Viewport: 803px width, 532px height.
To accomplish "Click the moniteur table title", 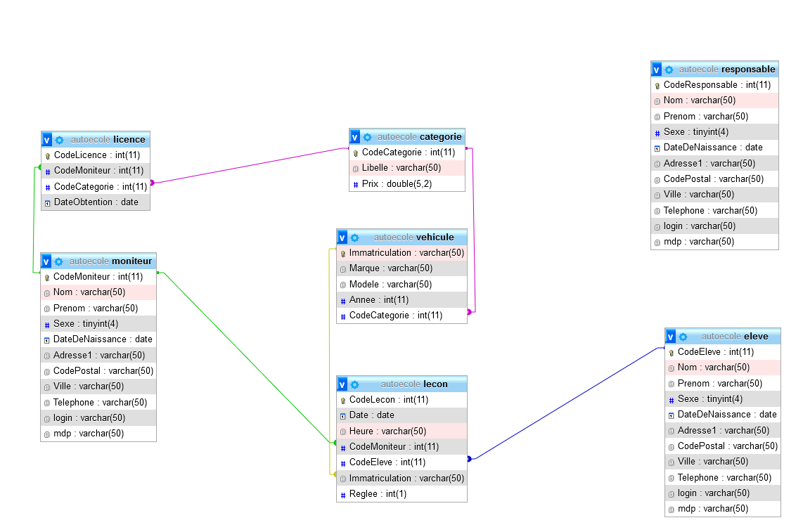I will 131,261.
